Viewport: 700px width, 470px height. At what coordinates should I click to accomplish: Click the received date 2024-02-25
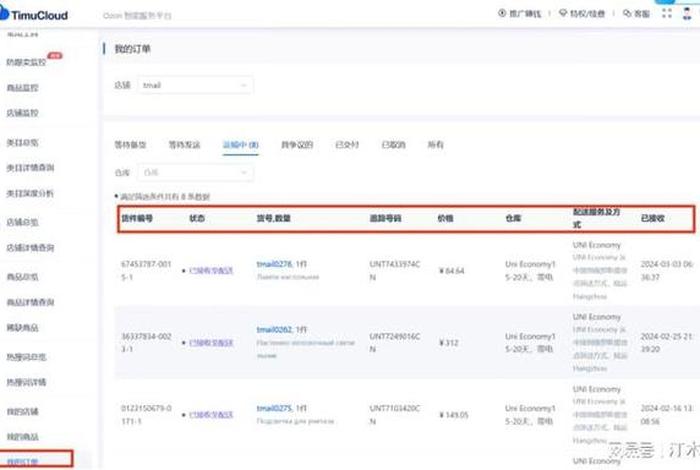pos(667,343)
